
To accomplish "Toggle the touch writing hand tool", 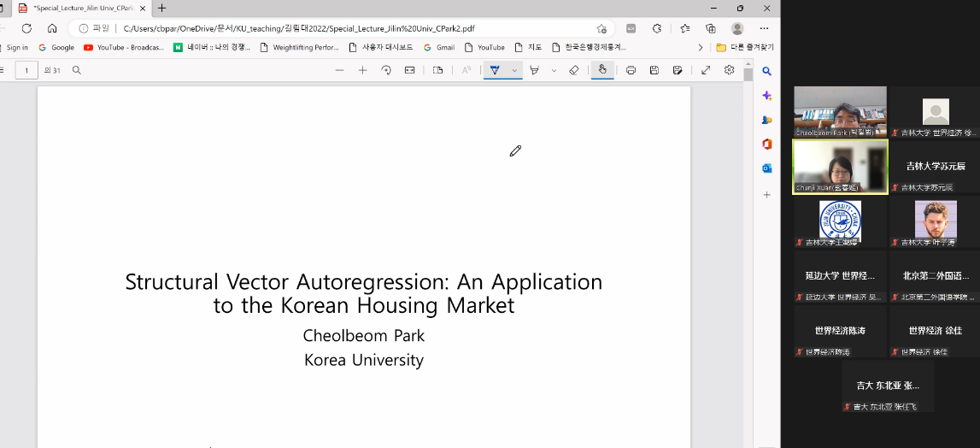I will [x=602, y=70].
